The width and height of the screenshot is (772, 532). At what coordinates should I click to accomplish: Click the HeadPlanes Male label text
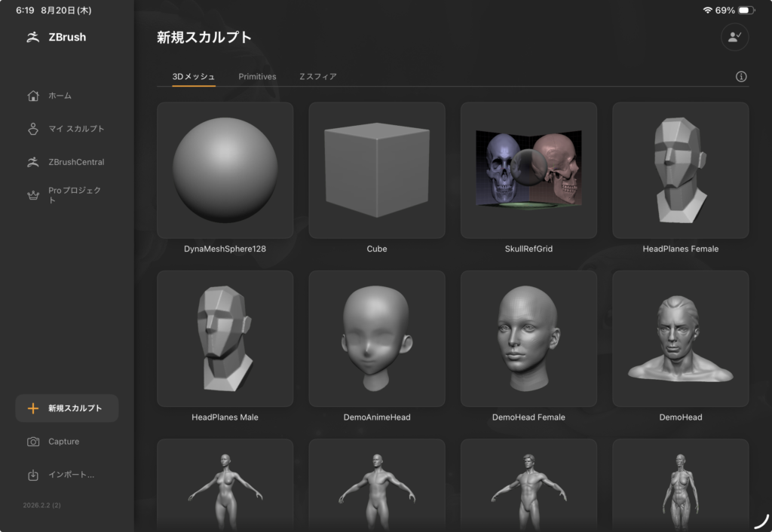tap(225, 417)
